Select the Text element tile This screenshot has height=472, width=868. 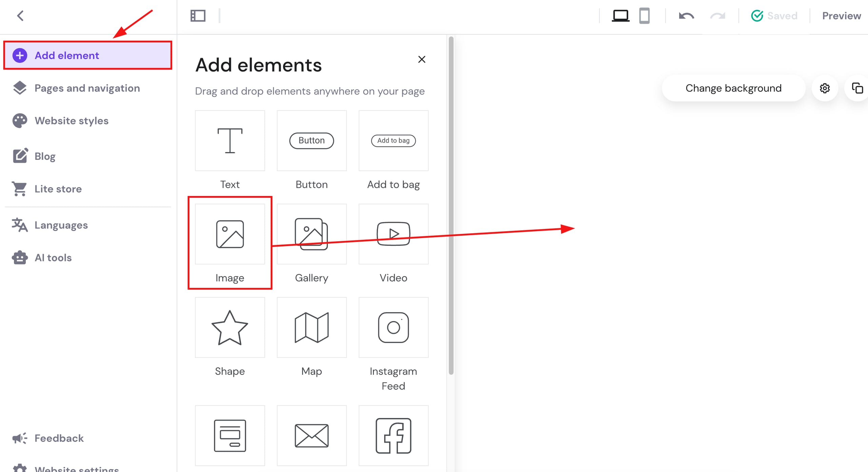(230, 141)
